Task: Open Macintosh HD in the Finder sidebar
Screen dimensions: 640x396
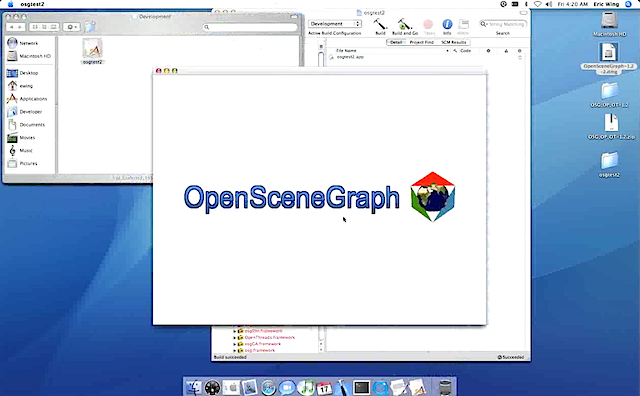Action: click(x=29, y=56)
